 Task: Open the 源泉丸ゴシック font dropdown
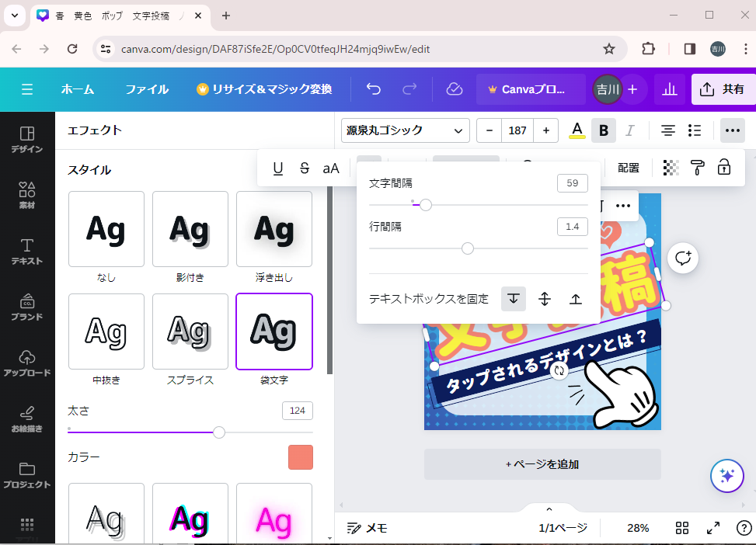[x=406, y=130]
